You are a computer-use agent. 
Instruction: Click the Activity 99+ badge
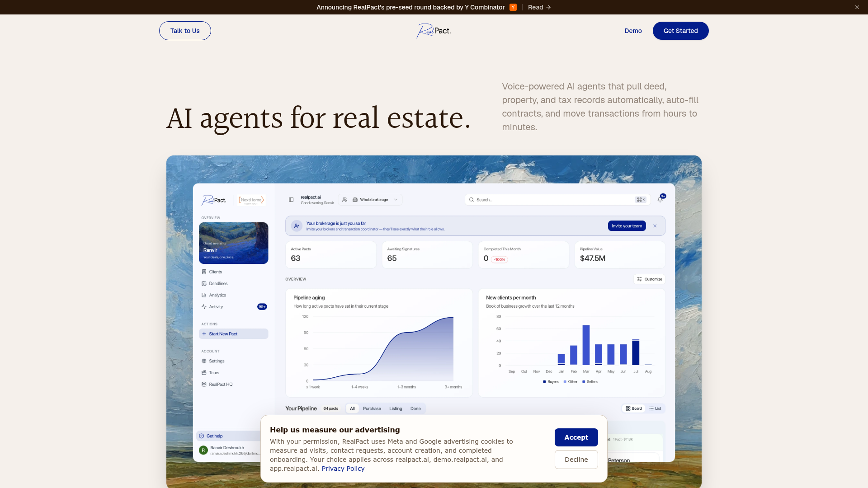point(262,307)
